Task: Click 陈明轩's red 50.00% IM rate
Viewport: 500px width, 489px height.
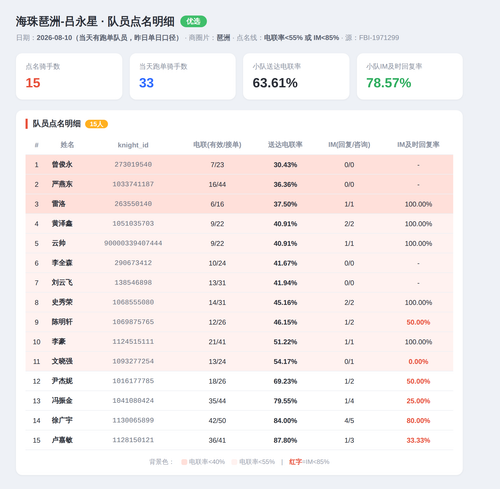Action: click(x=418, y=322)
